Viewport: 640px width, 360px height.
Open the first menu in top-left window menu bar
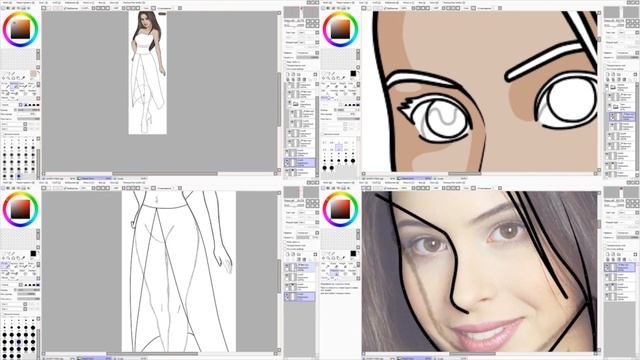coord(7,2)
